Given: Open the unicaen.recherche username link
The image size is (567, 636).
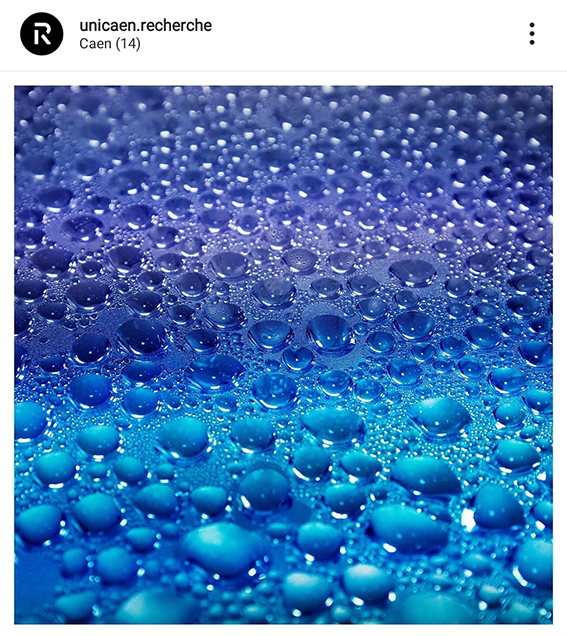Looking at the screenshot, I should 146,25.
